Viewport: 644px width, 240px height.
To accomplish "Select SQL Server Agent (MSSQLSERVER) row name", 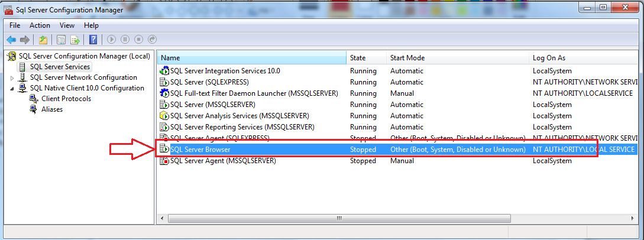I will pos(223,161).
